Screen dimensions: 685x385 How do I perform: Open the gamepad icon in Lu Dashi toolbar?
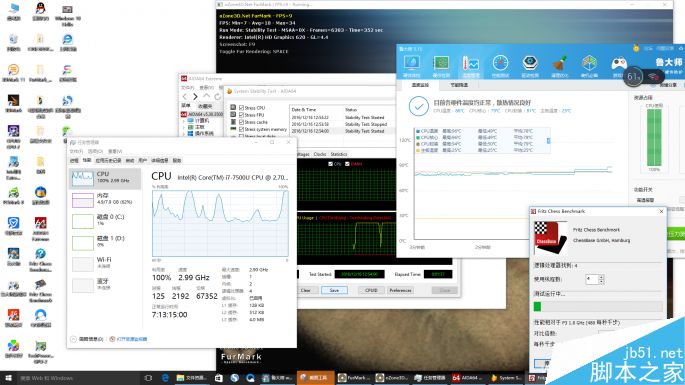click(619, 64)
